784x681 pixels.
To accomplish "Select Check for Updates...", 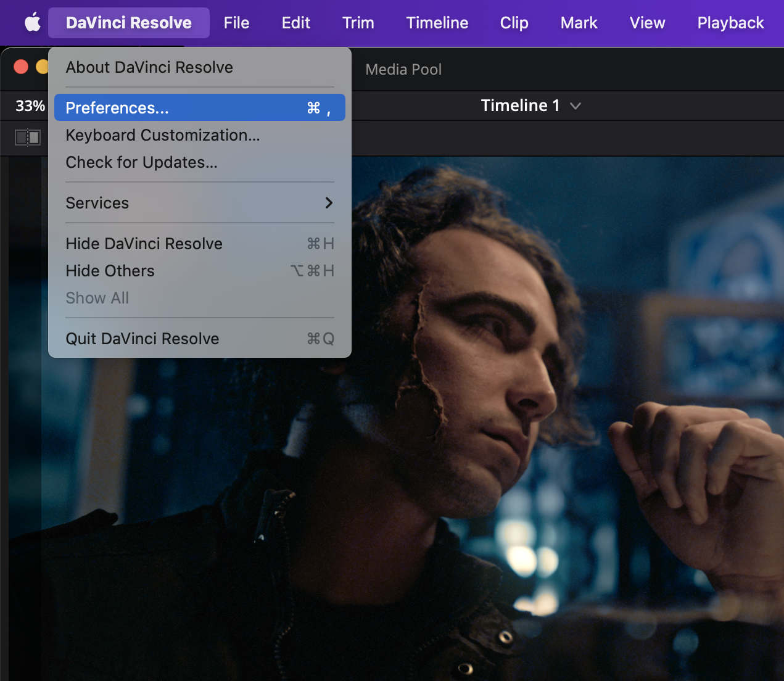I will pyautogui.click(x=200, y=162).
